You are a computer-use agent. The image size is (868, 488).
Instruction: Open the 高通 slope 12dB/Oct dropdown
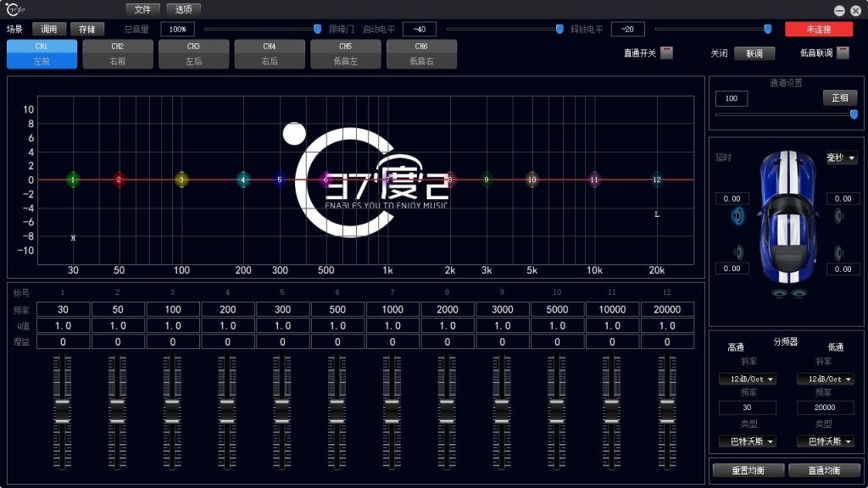click(x=747, y=379)
